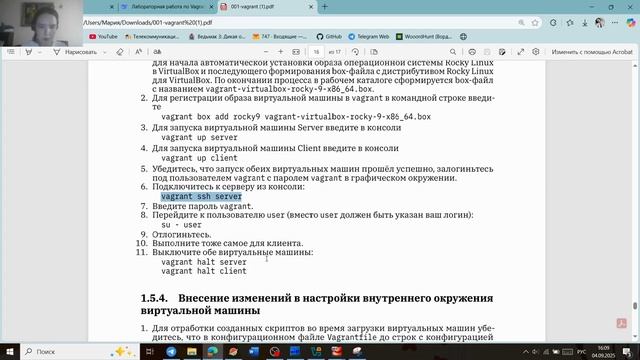The image size is (640, 360).
Task: Select the eraser tool
Action: [x=120, y=52]
